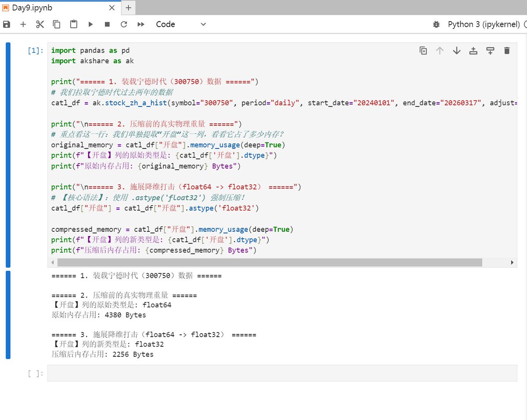The image size is (527, 420).
Task: Click the output text '2256 Bytes'
Action: coord(133,354)
